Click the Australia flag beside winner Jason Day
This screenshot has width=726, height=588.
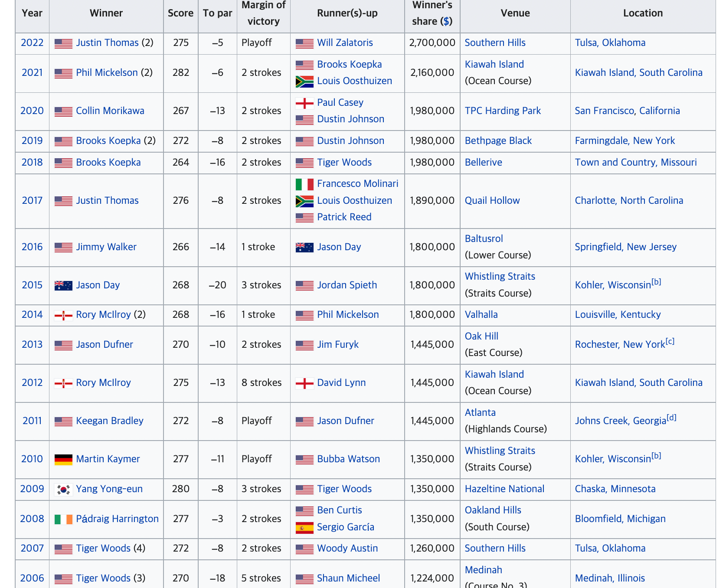coord(63,286)
